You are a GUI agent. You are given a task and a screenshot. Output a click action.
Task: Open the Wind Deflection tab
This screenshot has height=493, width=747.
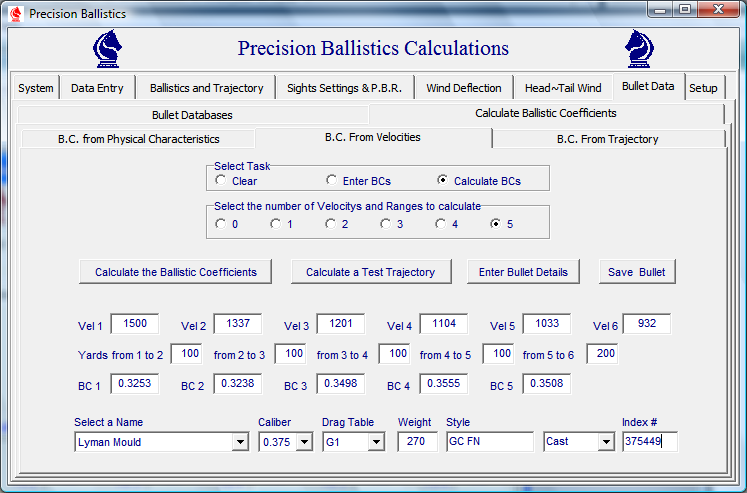tap(463, 88)
